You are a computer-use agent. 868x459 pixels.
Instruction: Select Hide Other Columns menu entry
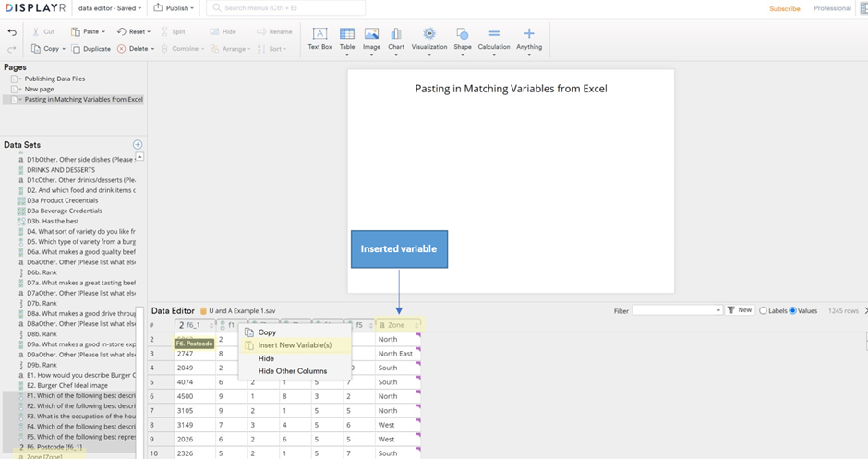click(292, 371)
